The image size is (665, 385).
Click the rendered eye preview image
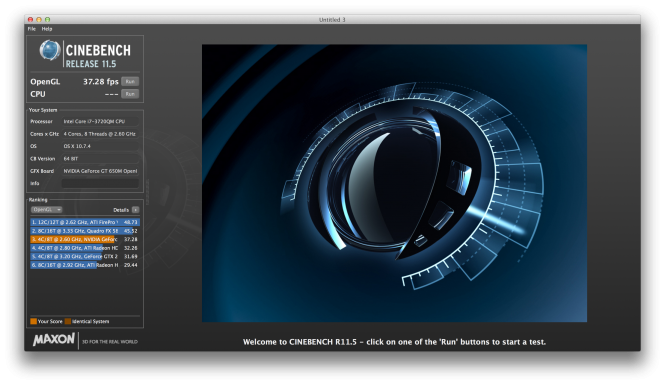(394, 183)
